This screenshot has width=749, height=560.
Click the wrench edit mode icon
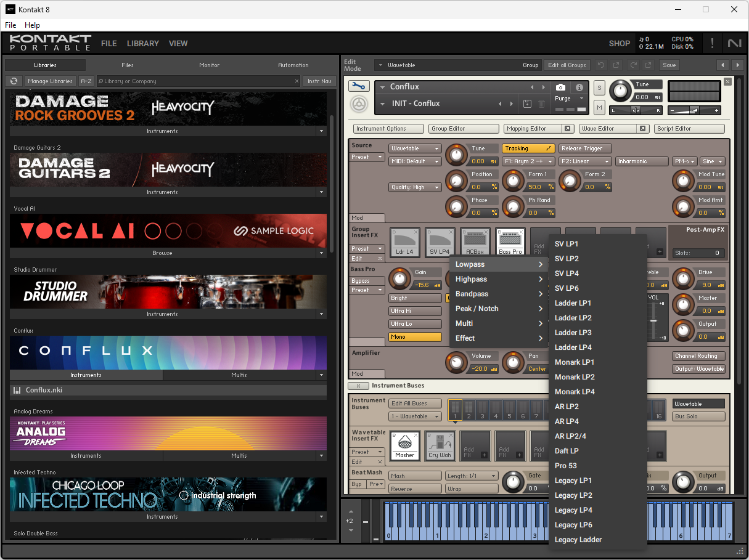[x=358, y=86]
